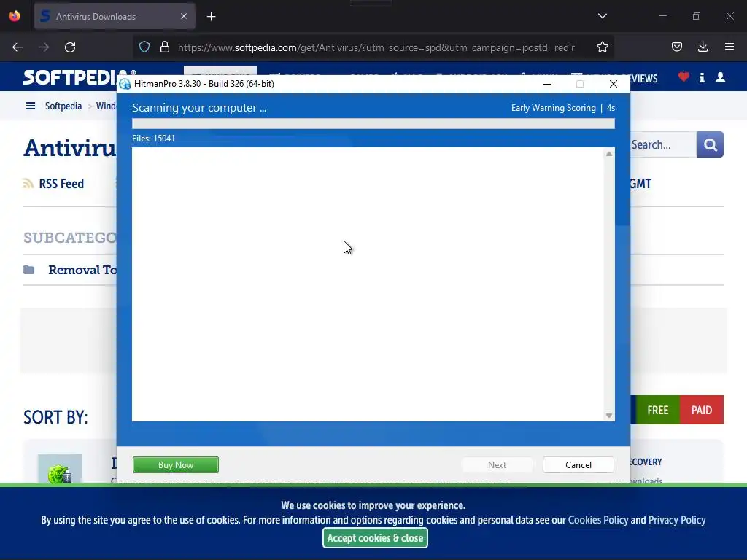Click Accept cookies & close
This screenshot has height=560, width=747.
[x=375, y=538]
